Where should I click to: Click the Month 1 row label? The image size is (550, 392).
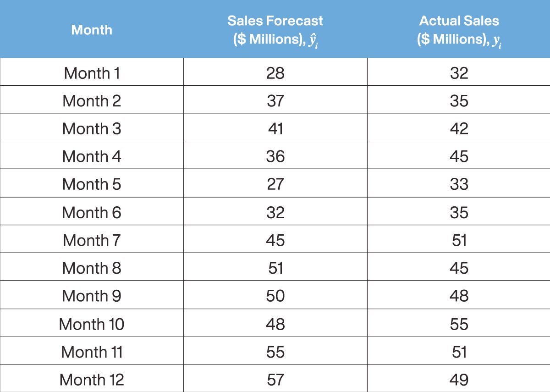point(92,73)
